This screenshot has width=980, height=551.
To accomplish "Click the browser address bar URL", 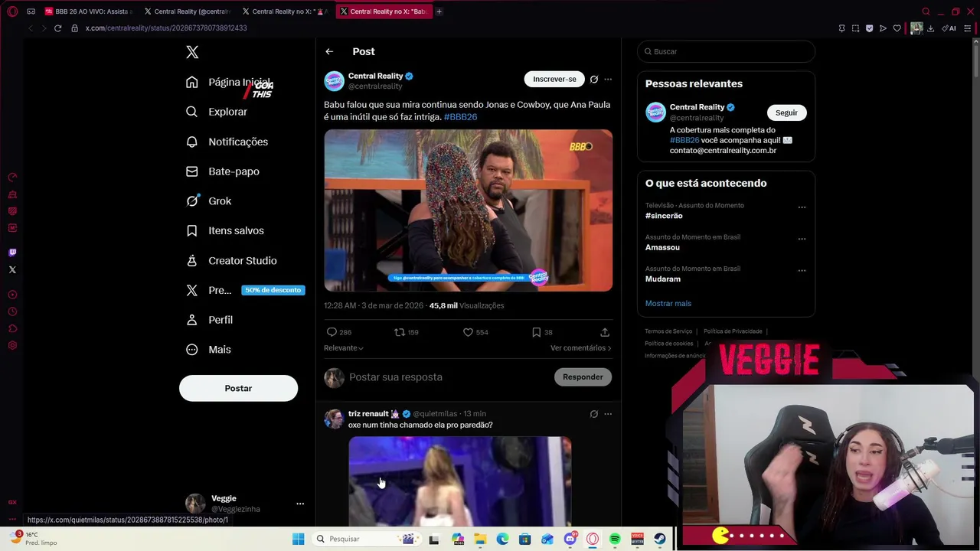I will click(x=166, y=28).
